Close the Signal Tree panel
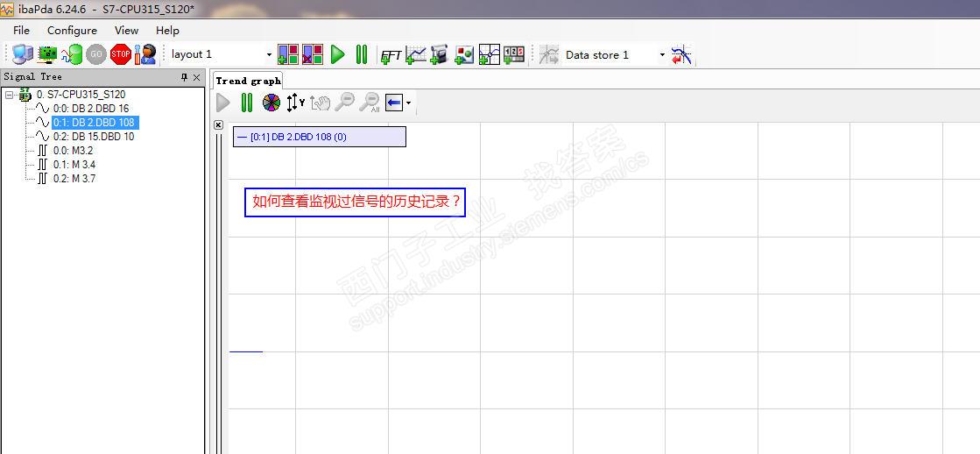This screenshot has width=980, height=454. 196,77
